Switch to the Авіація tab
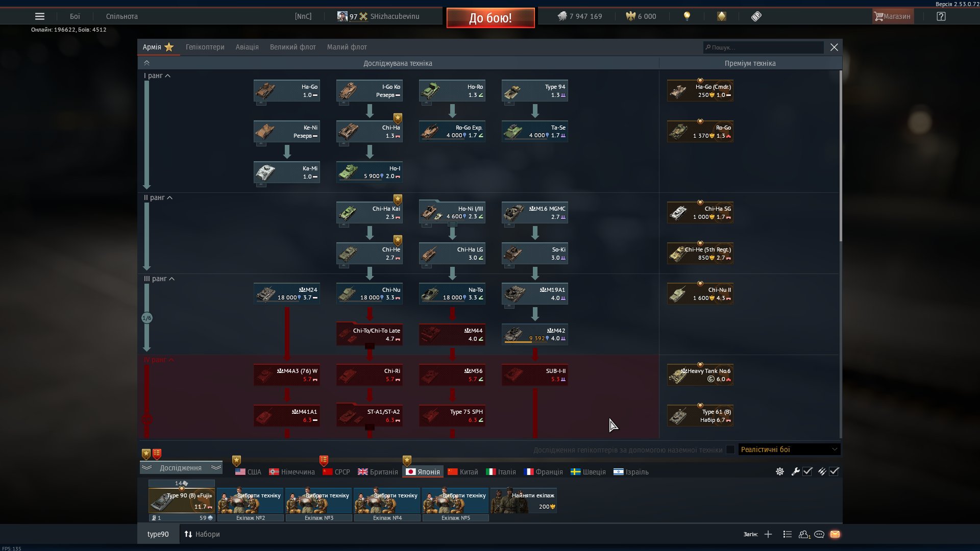This screenshot has height=551, width=980. (247, 47)
